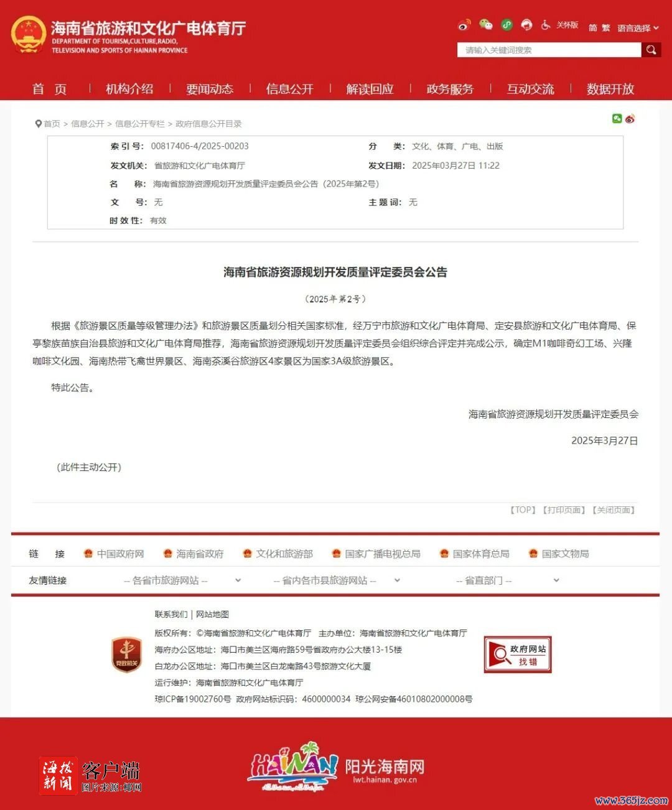Open 省直部门 dropdown
The height and width of the screenshot is (810, 672).
508,580
